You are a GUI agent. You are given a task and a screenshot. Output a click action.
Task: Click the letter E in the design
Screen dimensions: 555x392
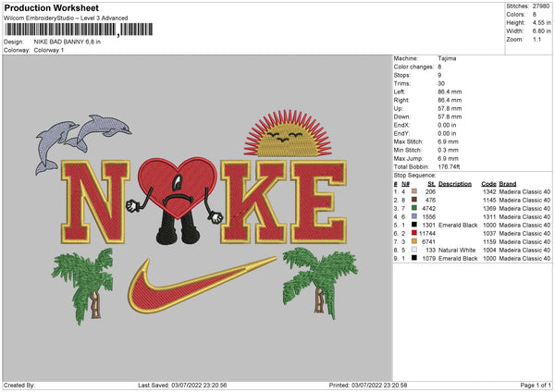[x=318, y=202]
